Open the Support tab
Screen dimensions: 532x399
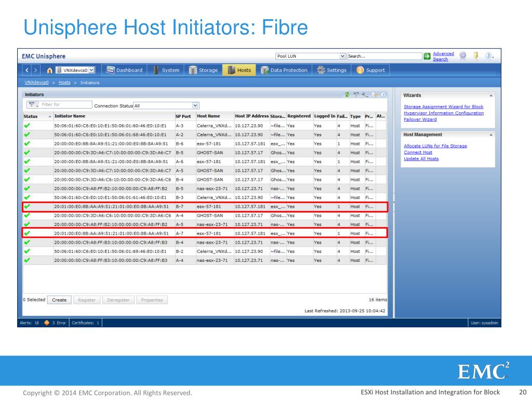coord(370,70)
